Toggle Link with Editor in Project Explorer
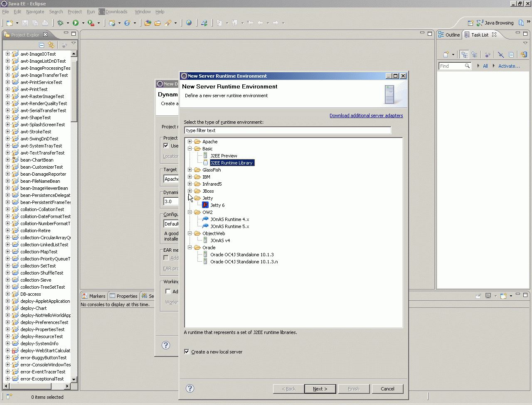 [x=51, y=45]
